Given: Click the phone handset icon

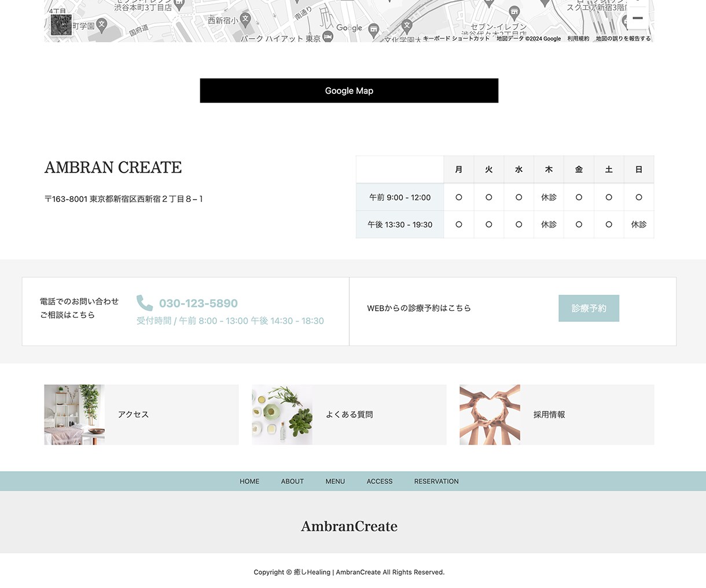Looking at the screenshot, I should point(145,303).
